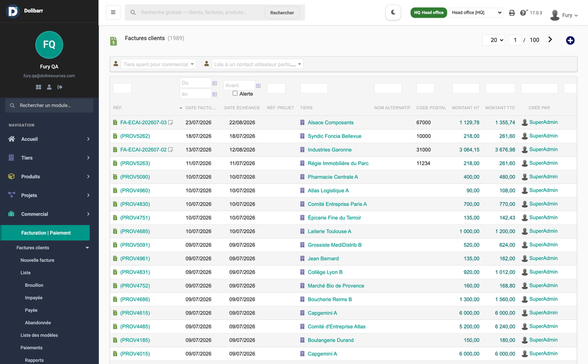
Task: Open Liste des modèles in the sidebar
Action: pyautogui.click(x=39, y=335)
